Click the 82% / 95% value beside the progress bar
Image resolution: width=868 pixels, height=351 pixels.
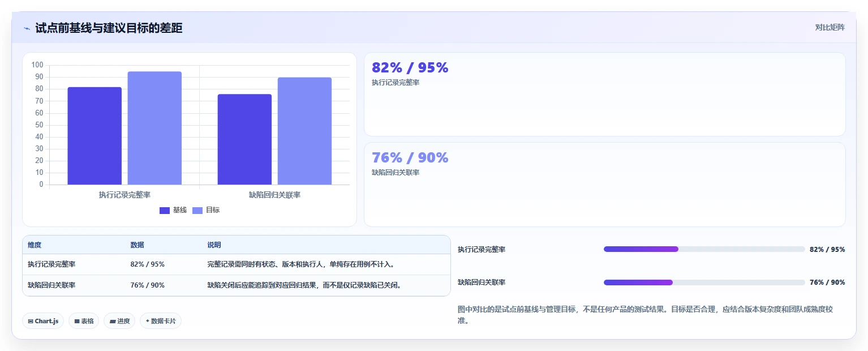click(827, 250)
